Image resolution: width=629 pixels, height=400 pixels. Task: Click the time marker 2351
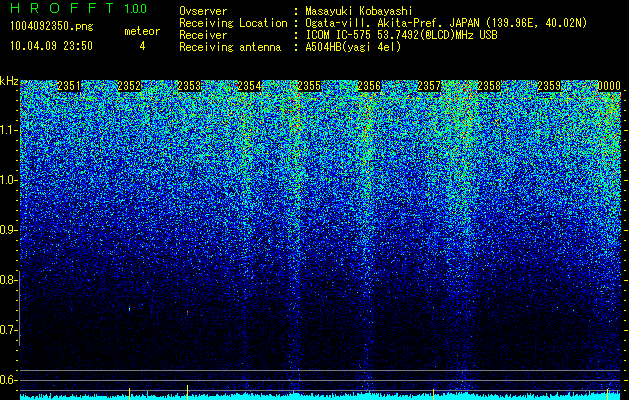tap(69, 86)
